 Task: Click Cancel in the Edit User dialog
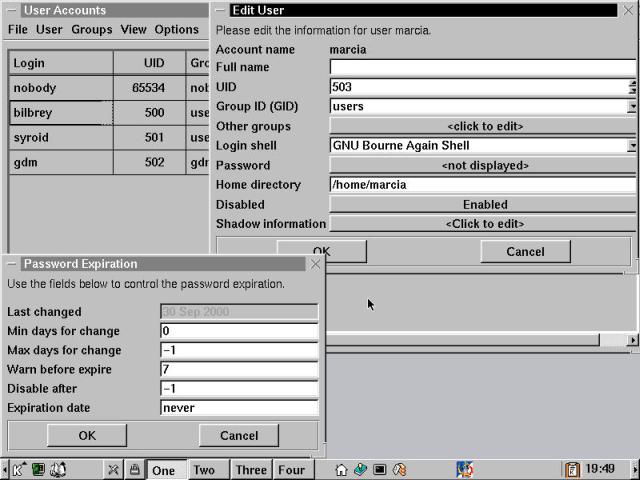coord(525,251)
